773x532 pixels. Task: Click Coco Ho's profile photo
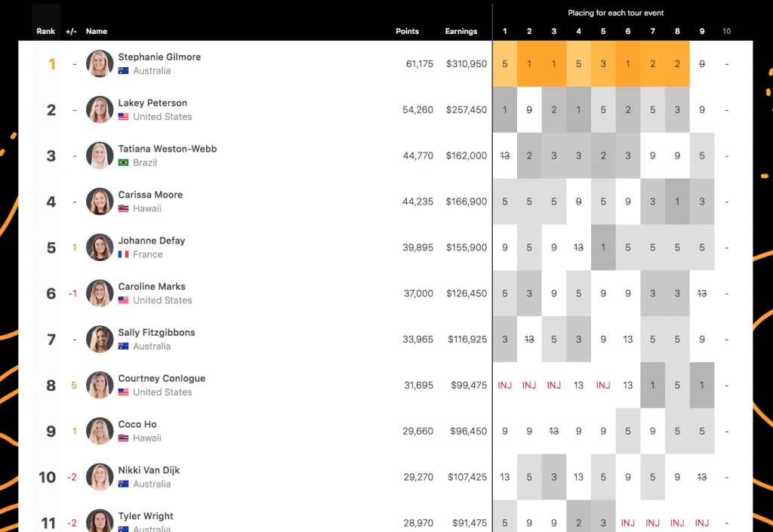[100, 431]
